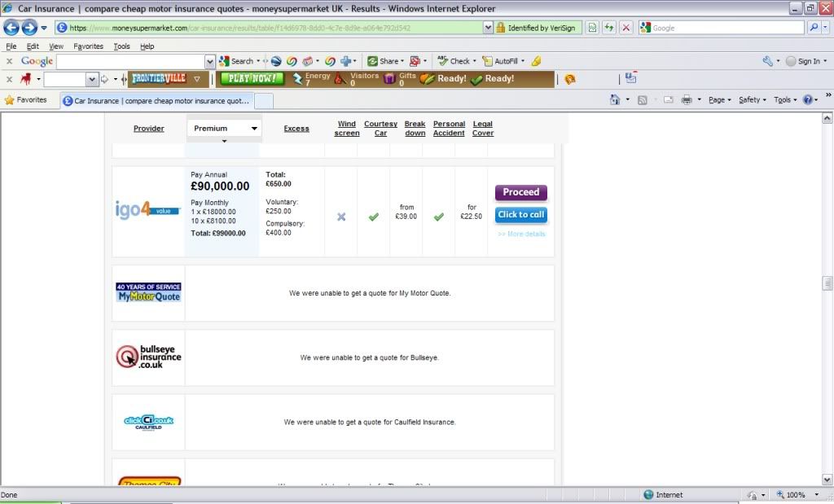This screenshot has width=834, height=504.
Task: Open the Favorites menu
Action: [88, 46]
